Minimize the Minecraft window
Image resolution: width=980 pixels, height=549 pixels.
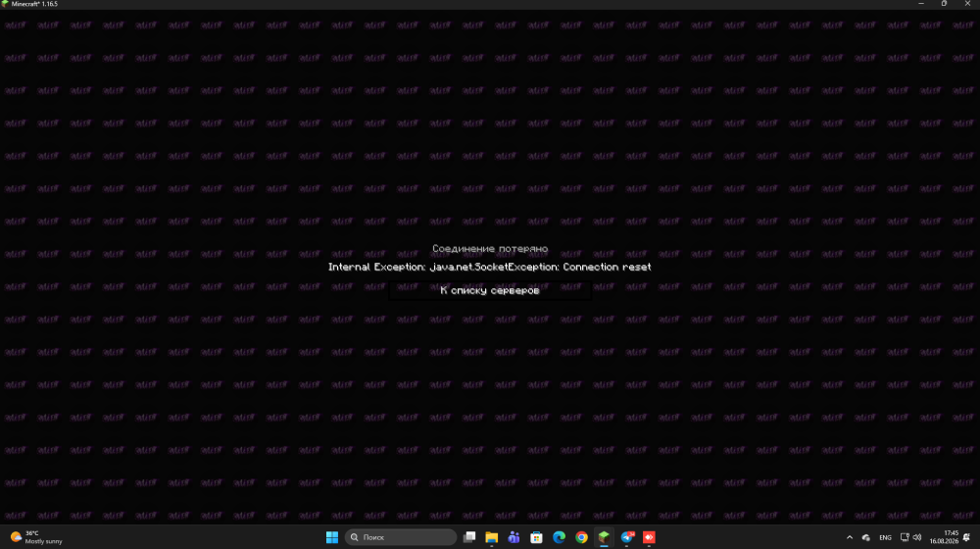pyautogui.click(x=920, y=4)
